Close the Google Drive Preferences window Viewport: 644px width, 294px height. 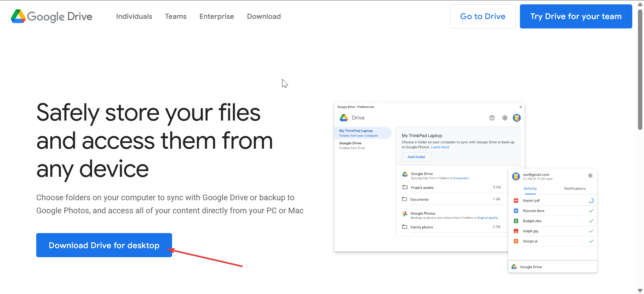pos(521,107)
